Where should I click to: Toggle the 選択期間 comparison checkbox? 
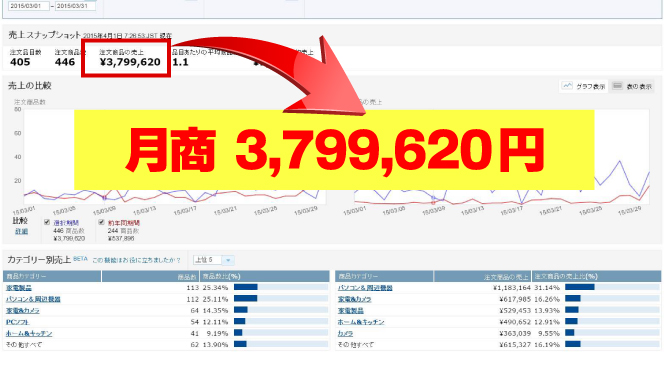point(47,222)
